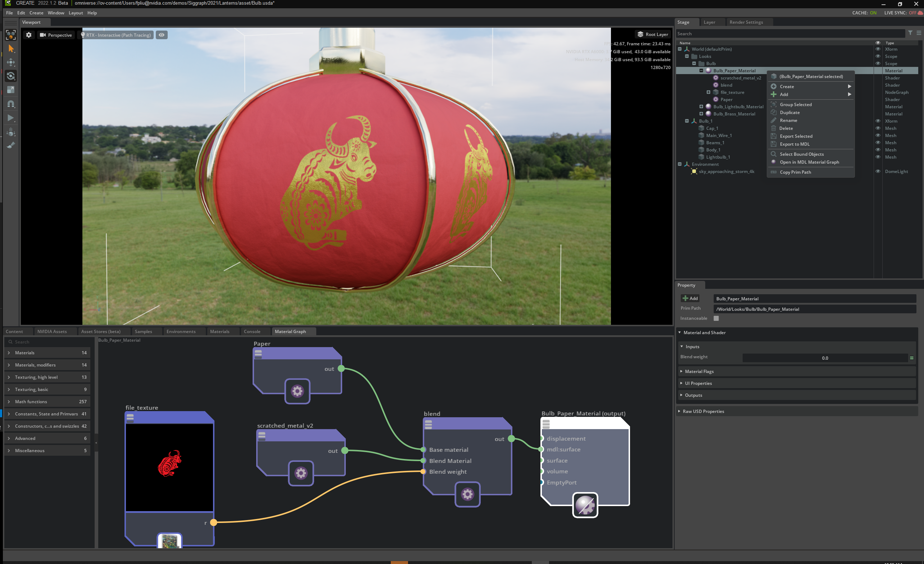Click the Blend weight green reset indicator
Viewport: 924px width, 564px height.
[x=912, y=358]
